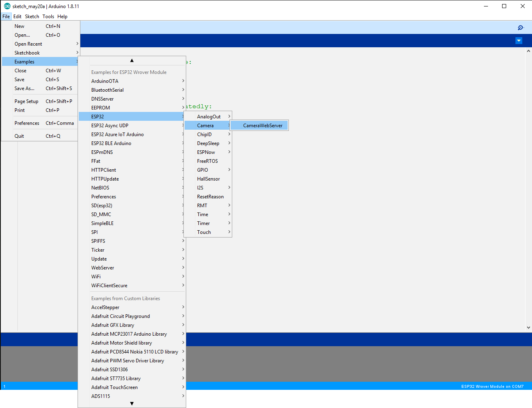Choose Open... from the File menu
The image size is (532, 408).
point(40,35)
